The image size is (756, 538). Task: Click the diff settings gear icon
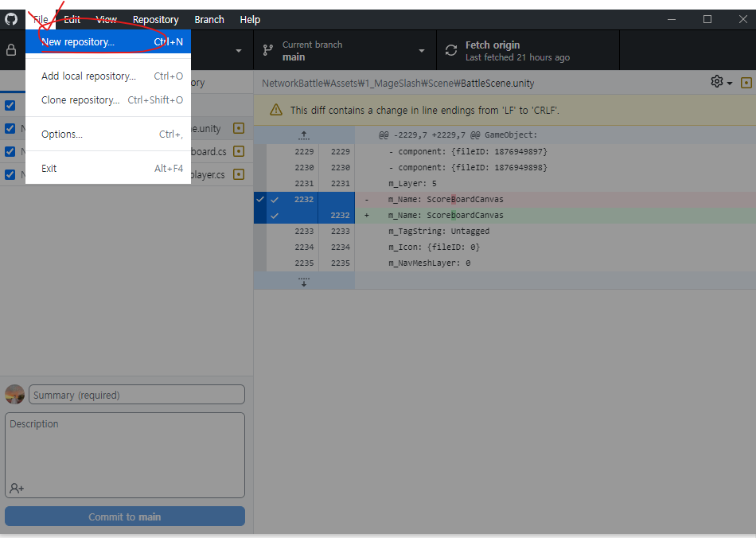coord(715,83)
